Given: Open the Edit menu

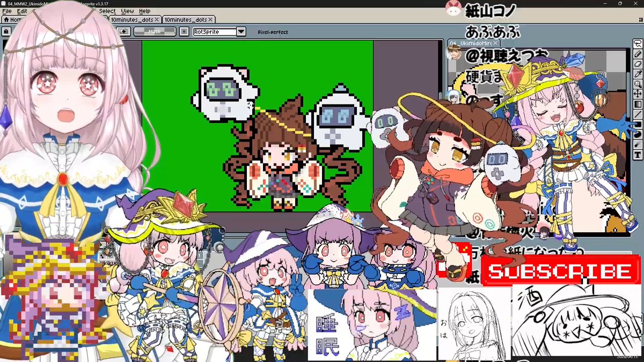Looking at the screenshot, I should coord(21,11).
